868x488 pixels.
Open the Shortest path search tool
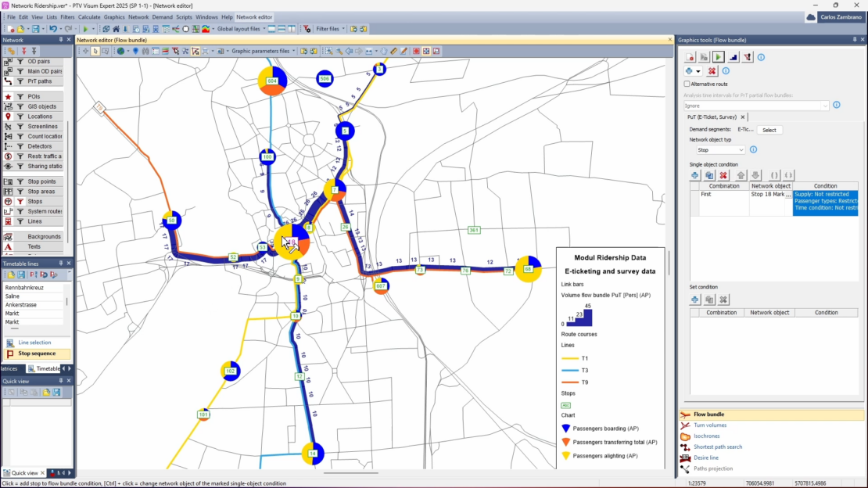pos(717,447)
